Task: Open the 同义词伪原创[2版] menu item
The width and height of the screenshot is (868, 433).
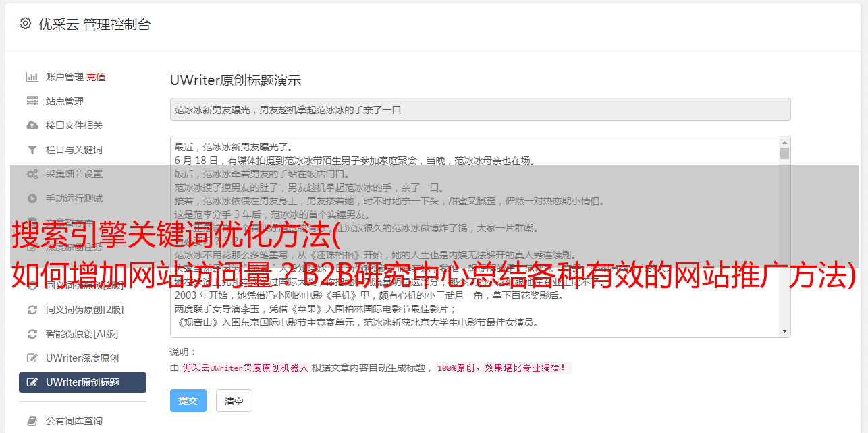Action: pyautogui.click(x=84, y=310)
